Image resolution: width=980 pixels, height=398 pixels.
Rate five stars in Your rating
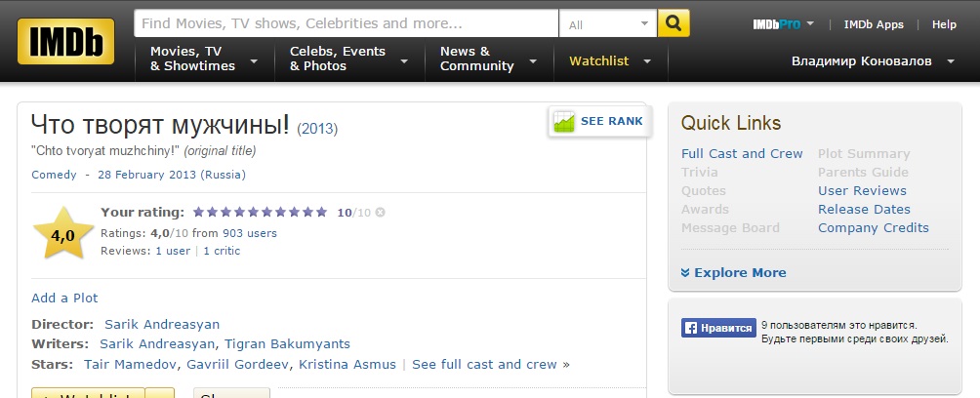tap(253, 212)
